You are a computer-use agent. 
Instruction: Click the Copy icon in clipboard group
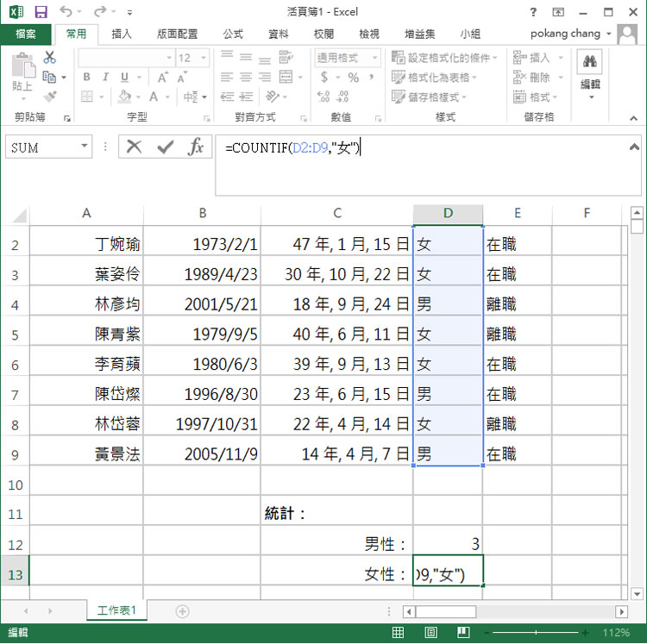[49, 77]
